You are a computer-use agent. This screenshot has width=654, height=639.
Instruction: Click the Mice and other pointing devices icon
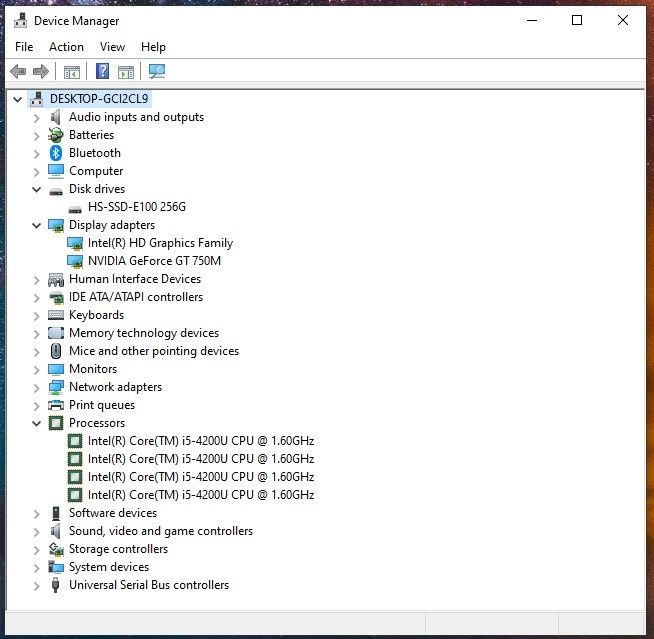(55, 351)
